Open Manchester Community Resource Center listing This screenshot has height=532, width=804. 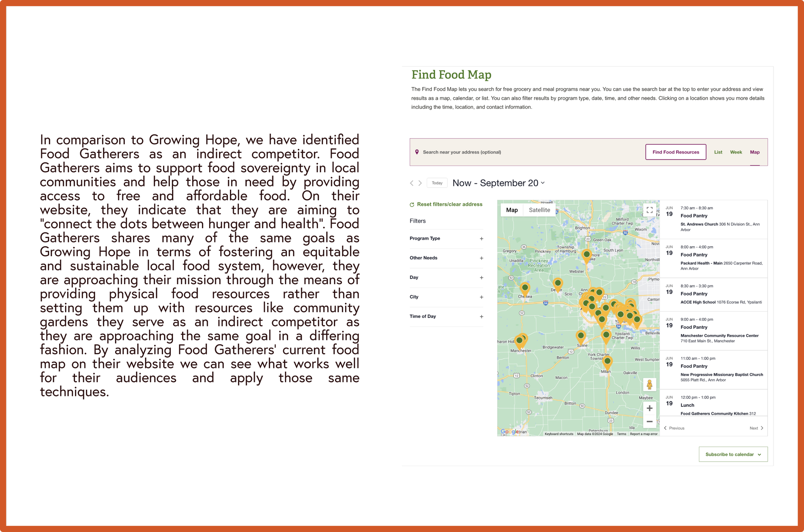714,330
